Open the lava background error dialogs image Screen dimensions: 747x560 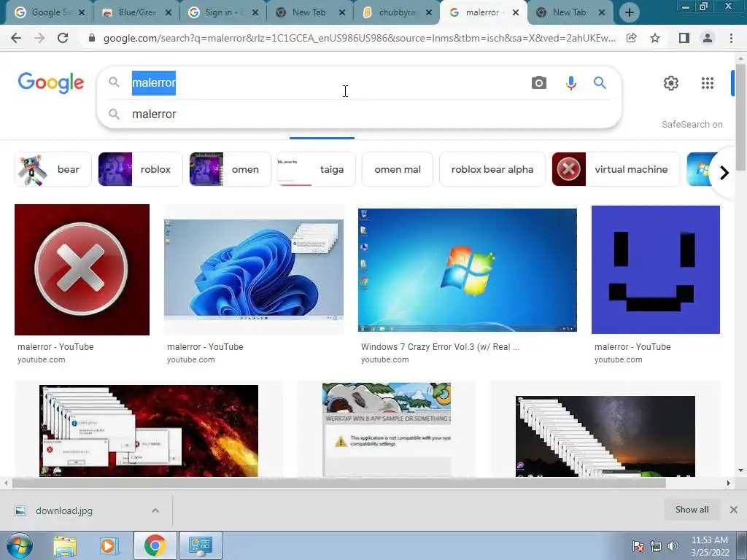click(x=149, y=431)
